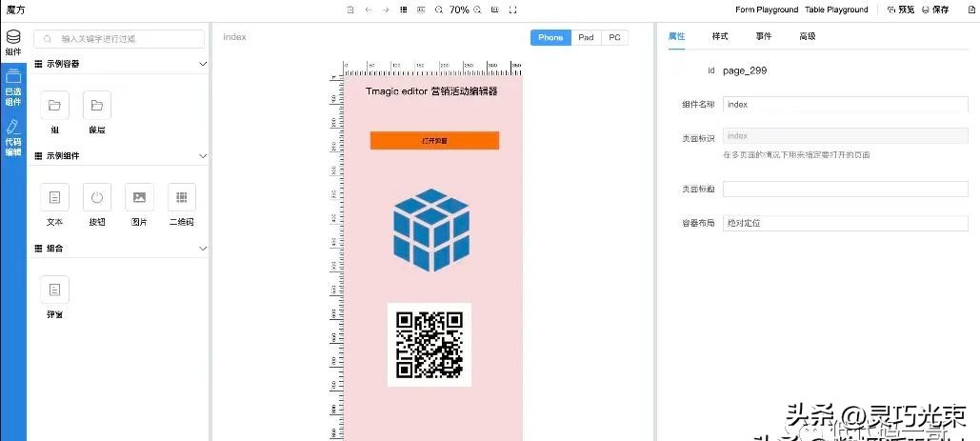Collapse the 组合 section chevron
Viewport: 980px width, 441px height.
203,249
